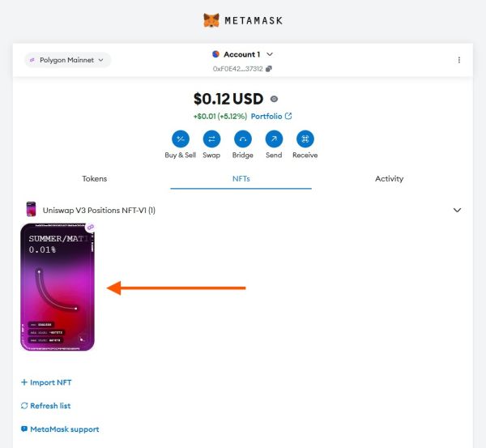
Task: Open the SUMMER/MATIC NFT thumbnail
Action: click(58, 288)
